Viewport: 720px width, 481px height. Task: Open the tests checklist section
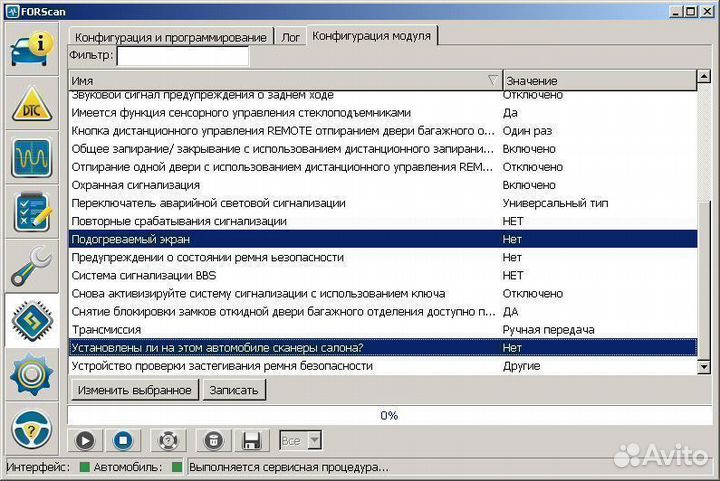point(32,212)
